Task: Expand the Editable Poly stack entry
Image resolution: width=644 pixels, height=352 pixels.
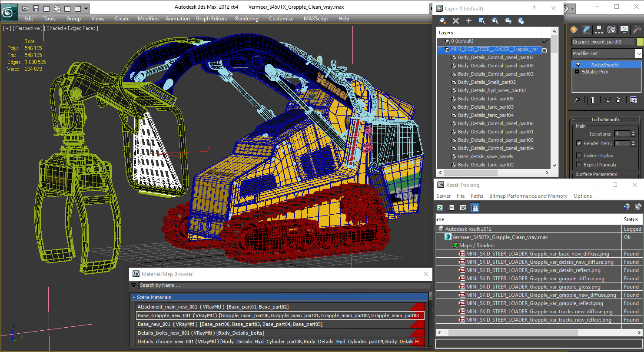Action: (x=577, y=72)
